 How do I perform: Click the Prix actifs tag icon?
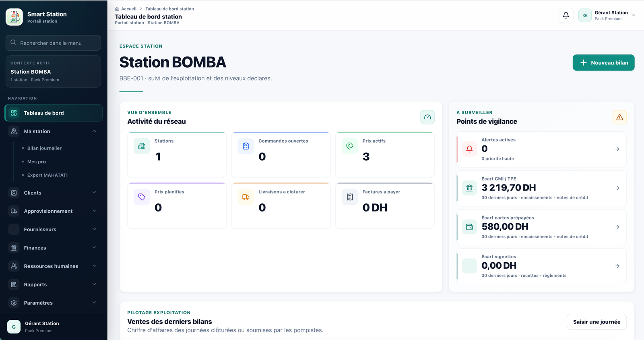350,146
